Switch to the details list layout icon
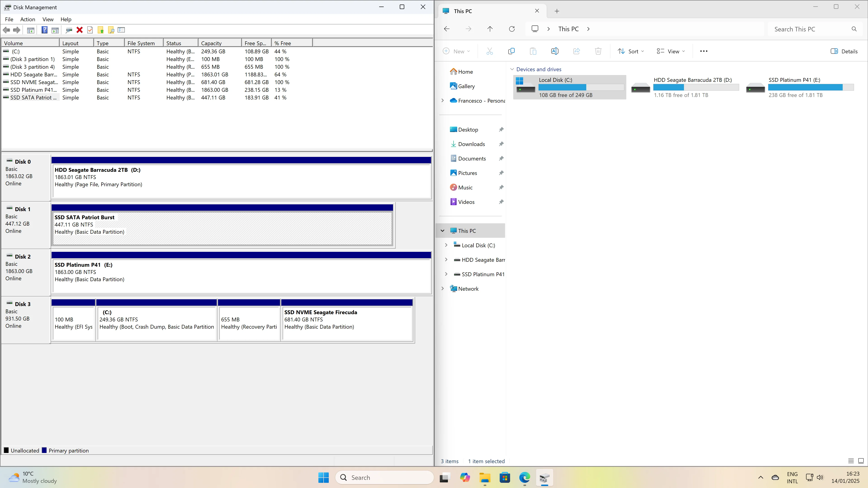Viewport: 868px width, 488px height. (x=851, y=461)
